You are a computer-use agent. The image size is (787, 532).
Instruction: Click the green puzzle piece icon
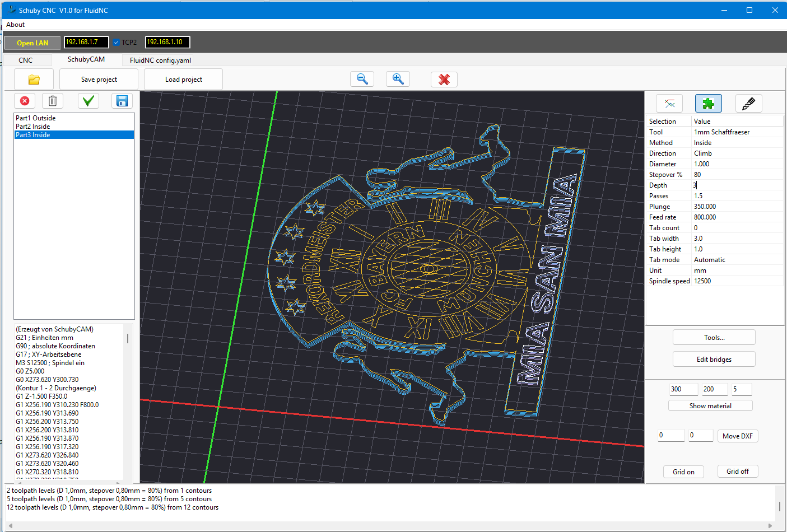709,103
